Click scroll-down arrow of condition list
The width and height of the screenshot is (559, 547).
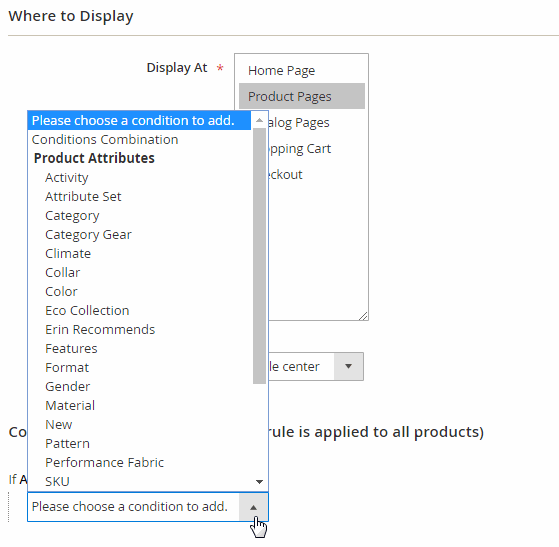(260, 482)
